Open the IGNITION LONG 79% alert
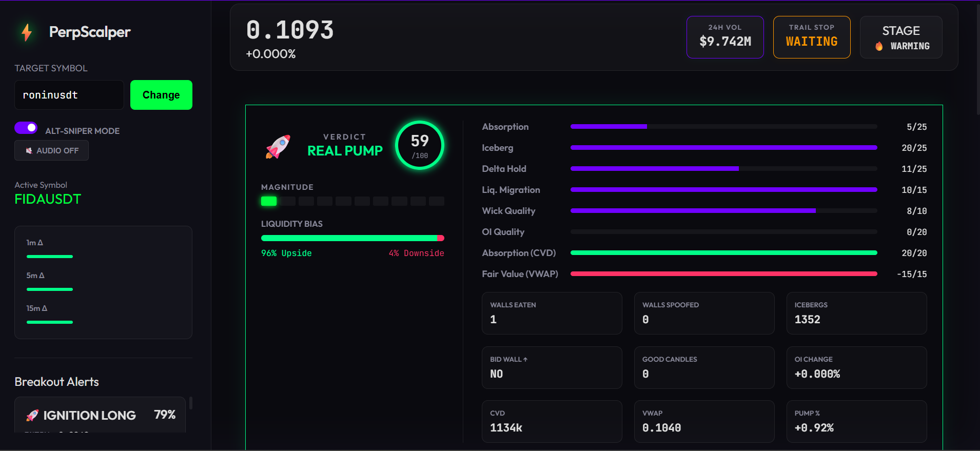 [100, 415]
